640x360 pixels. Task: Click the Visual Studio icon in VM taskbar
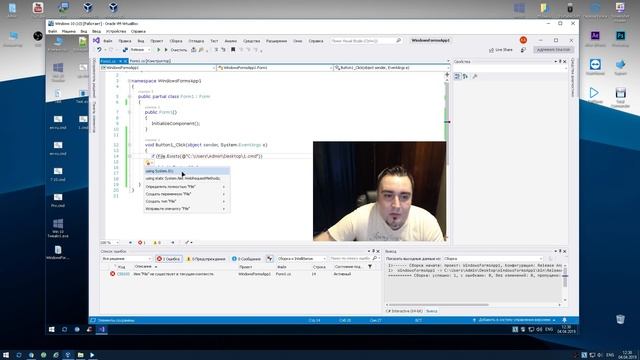[102, 329]
